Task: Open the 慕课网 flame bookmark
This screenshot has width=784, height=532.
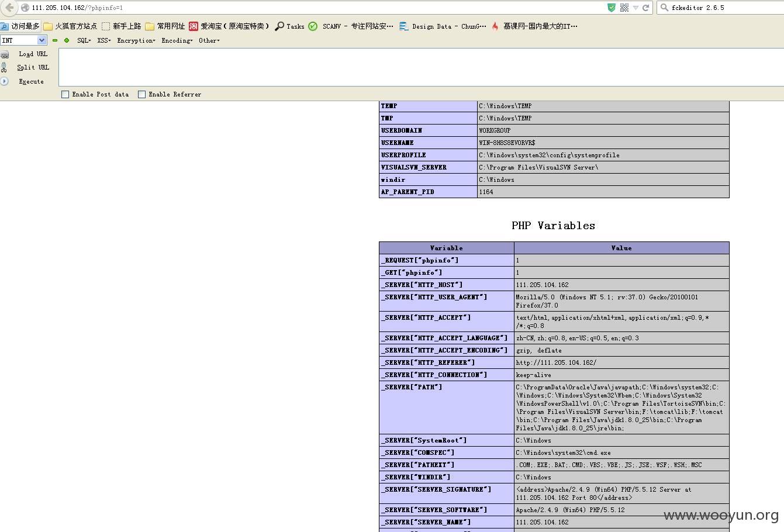Action: [534, 26]
